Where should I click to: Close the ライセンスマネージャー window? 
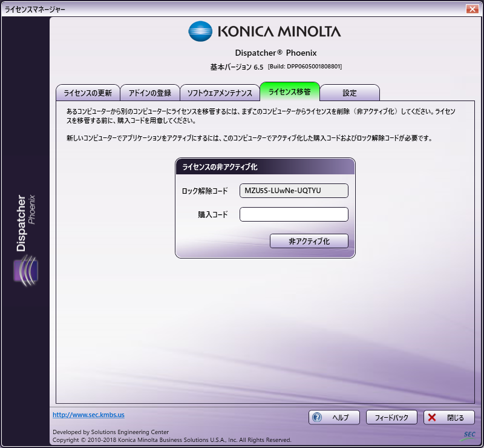pos(473,9)
